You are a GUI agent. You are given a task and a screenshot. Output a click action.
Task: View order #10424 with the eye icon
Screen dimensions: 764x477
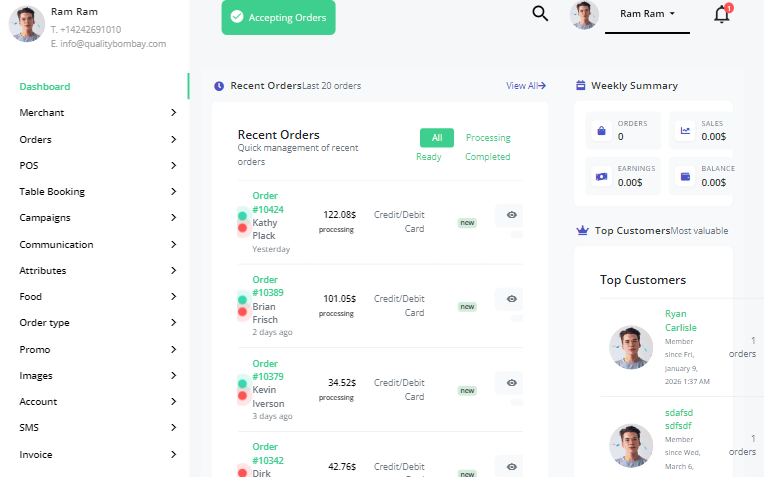[511, 215]
